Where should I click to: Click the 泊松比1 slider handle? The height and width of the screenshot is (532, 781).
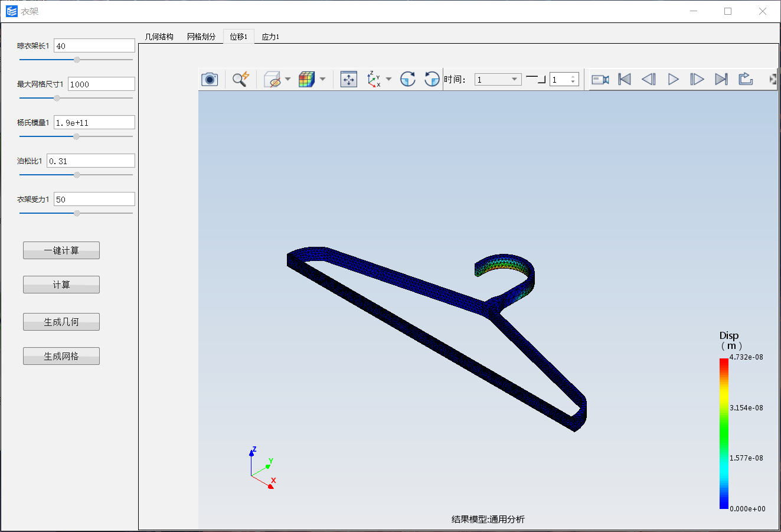click(x=77, y=175)
